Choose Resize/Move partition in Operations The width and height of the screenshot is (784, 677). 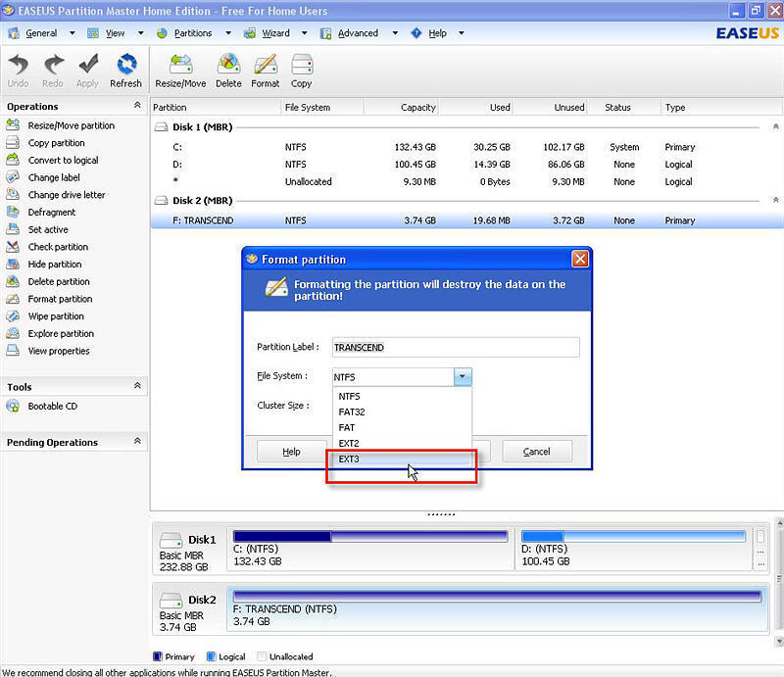pos(61,125)
